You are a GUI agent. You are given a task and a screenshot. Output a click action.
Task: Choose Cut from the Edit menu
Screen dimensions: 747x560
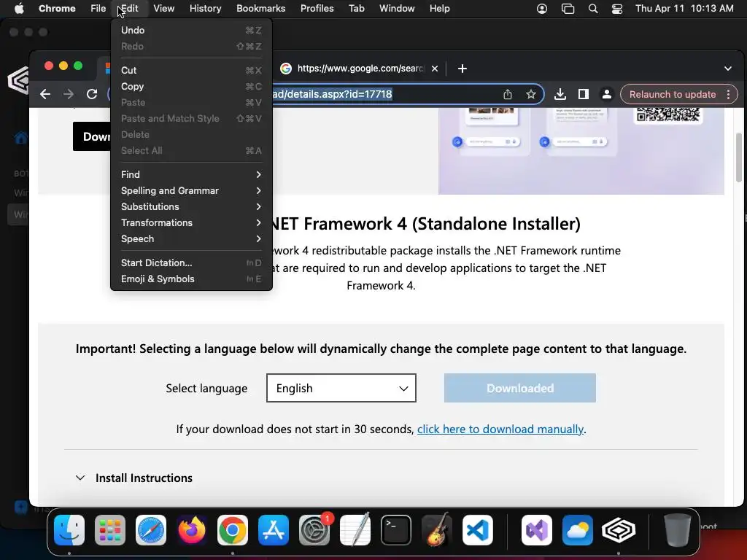pyautogui.click(x=191, y=70)
